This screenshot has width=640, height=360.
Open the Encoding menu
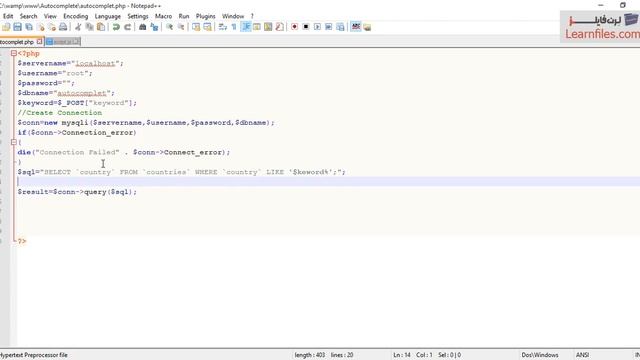coord(76,16)
